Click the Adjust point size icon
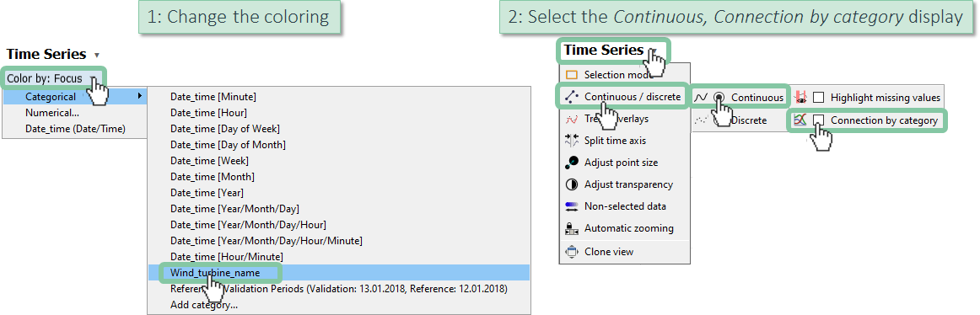This screenshot has width=980, height=315. tap(571, 163)
